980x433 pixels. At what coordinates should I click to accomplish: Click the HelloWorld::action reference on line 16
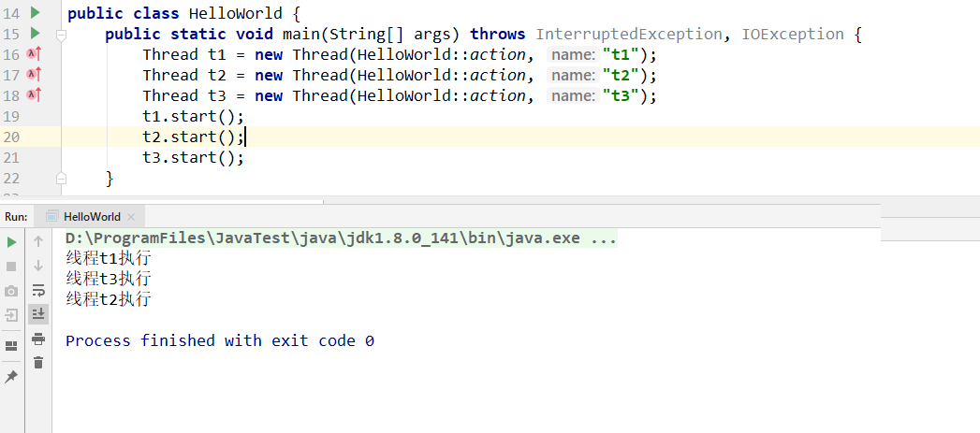[441, 54]
